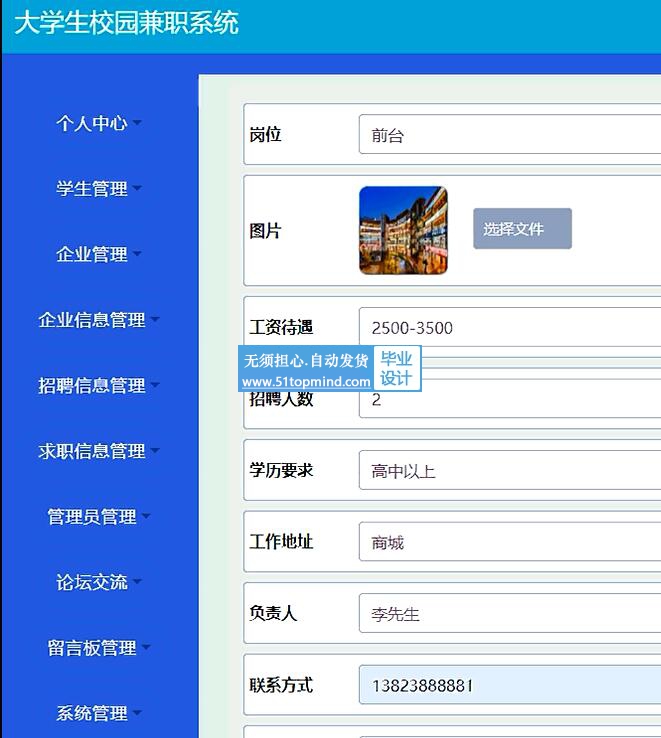The width and height of the screenshot is (661, 738).
Task: Expand 企业信息管理 in the sidebar
Action: (x=99, y=320)
